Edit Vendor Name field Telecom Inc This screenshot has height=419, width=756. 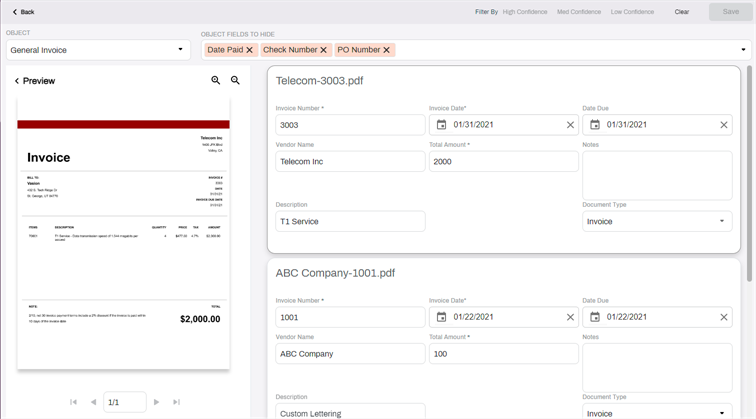pos(350,162)
